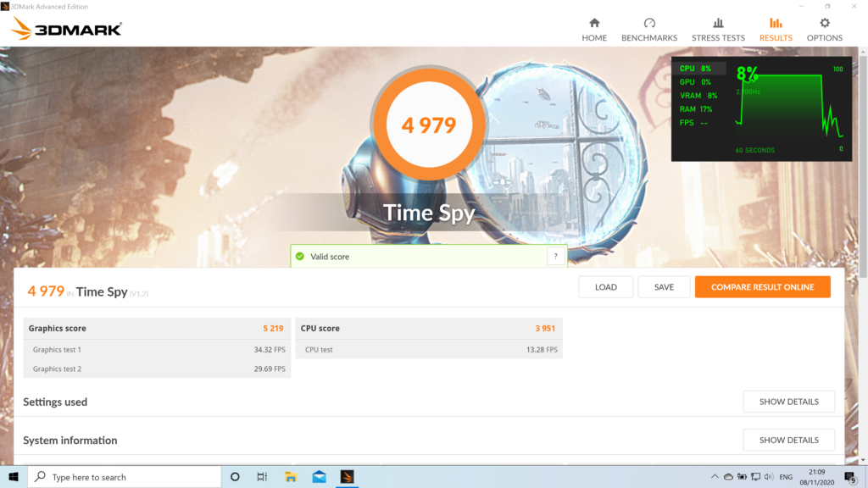
Task: Click Graphics test 1 row
Action: click(157, 350)
